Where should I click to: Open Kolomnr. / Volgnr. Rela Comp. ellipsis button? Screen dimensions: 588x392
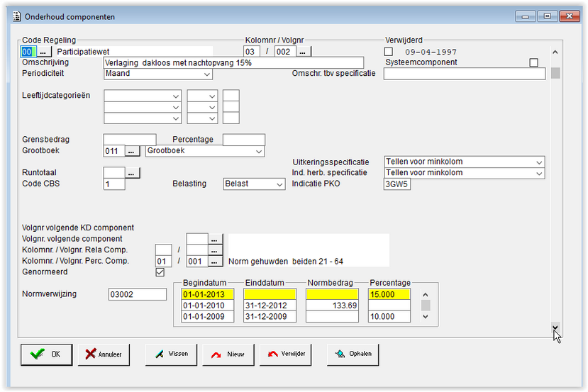tap(215, 250)
